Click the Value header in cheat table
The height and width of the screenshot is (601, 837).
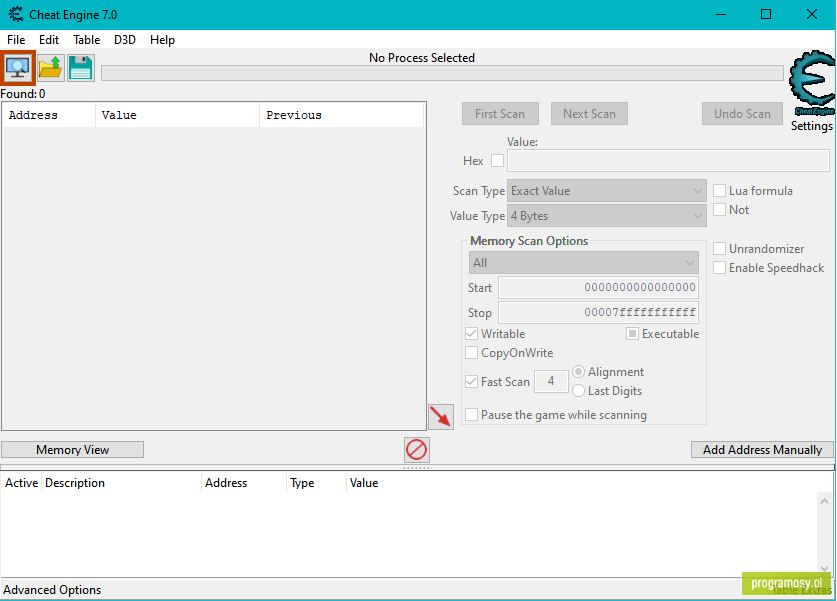click(364, 483)
